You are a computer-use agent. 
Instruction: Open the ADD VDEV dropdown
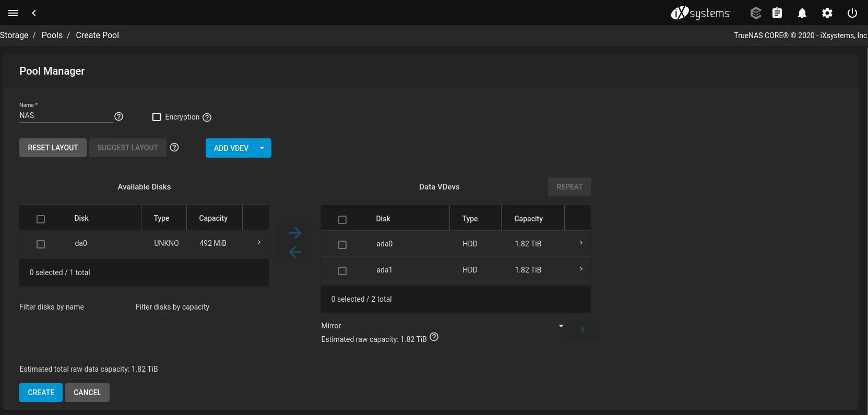pos(261,148)
